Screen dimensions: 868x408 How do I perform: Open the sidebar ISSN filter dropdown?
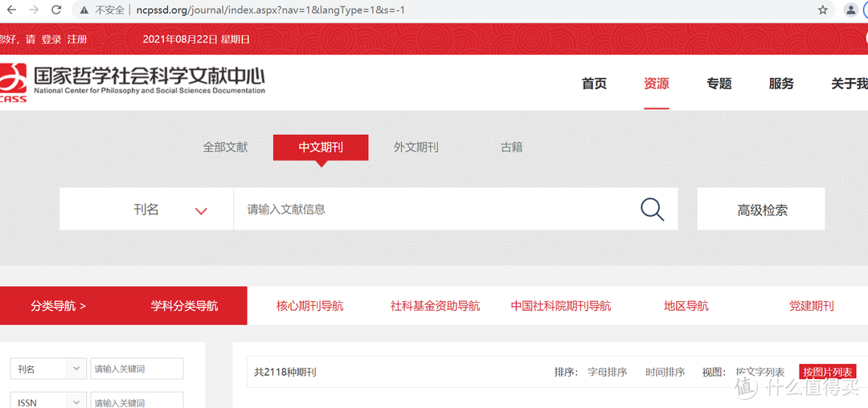tap(48, 402)
